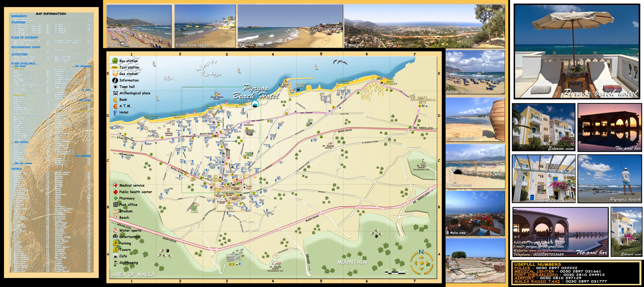Screen dimensions: 644x287
Task: Click the Malia Radio Taxi number
Action: point(586,281)
